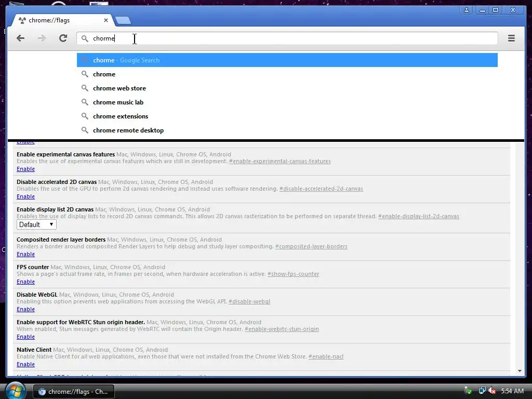Open the Chrome hamburger menu
This screenshot has height=399, width=532.
tap(511, 38)
